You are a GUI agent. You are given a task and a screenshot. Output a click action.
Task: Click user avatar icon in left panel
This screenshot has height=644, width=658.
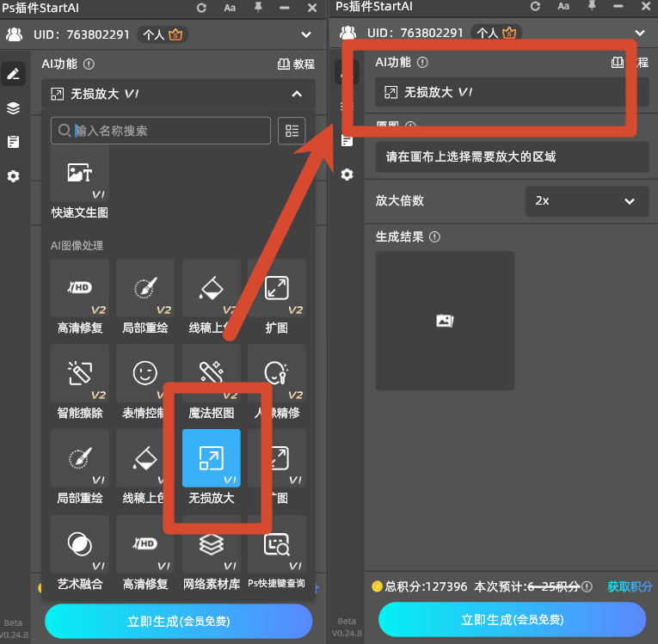(x=15, y=34)
